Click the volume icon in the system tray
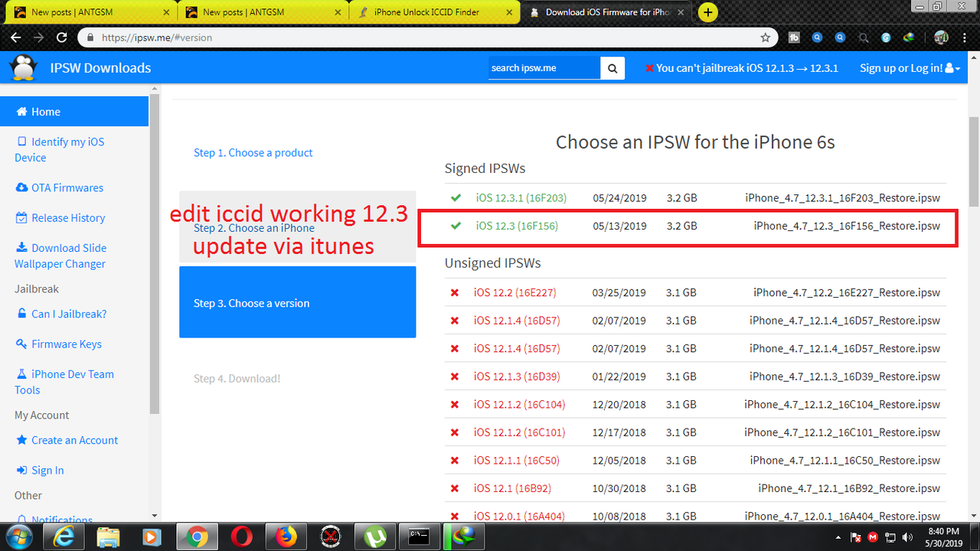 click(908, 537)
